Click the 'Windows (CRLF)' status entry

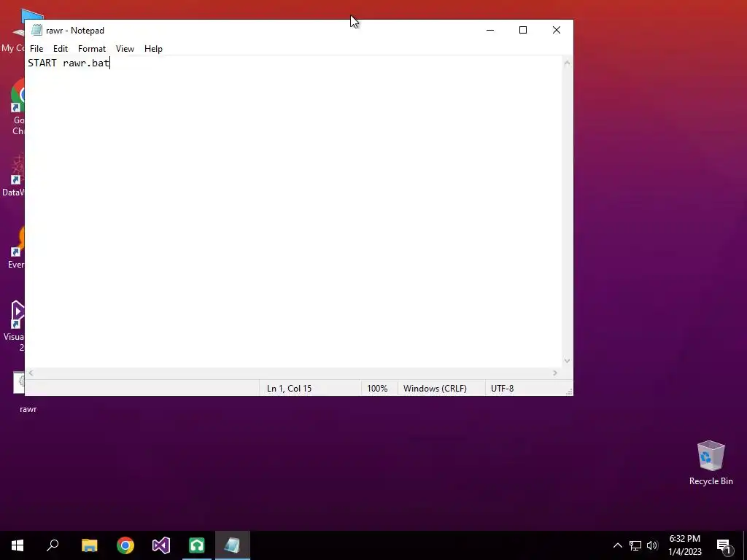pos(435,389)
